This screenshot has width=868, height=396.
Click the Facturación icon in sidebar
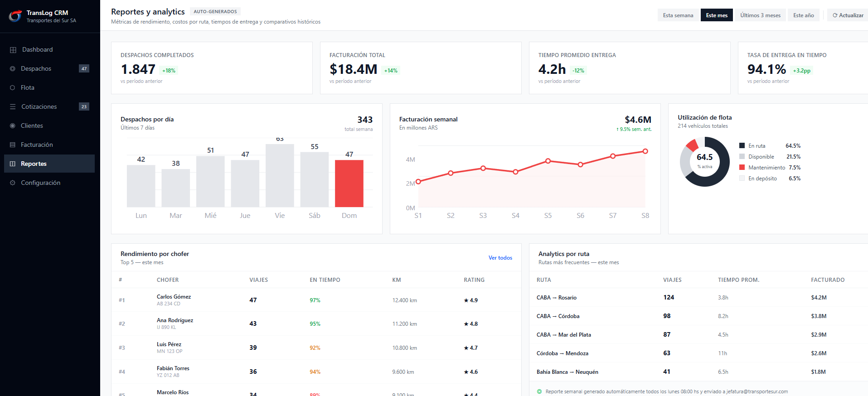13,145
